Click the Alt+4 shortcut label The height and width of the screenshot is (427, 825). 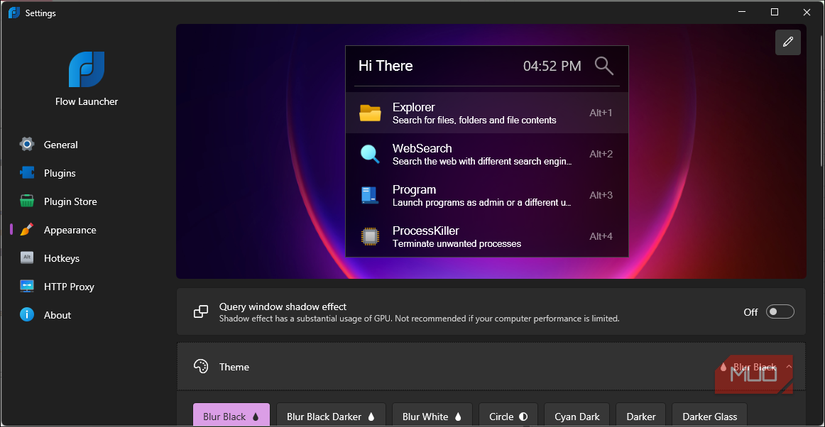click(601, 237)
